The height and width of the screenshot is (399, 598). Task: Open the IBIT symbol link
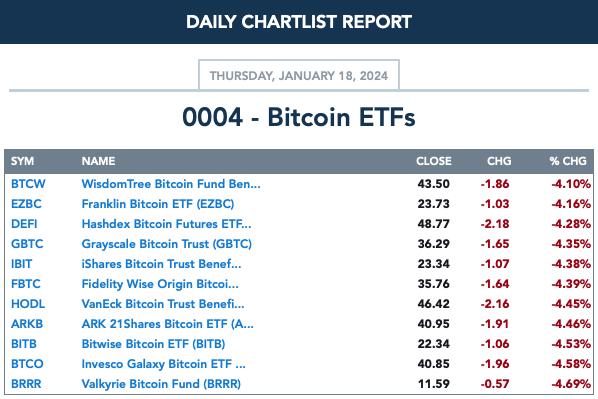point(21,264)
